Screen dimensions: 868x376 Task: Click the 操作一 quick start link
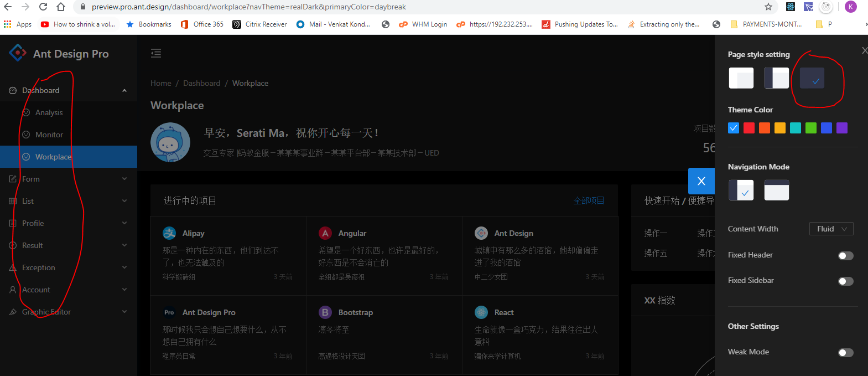point(656,233)
